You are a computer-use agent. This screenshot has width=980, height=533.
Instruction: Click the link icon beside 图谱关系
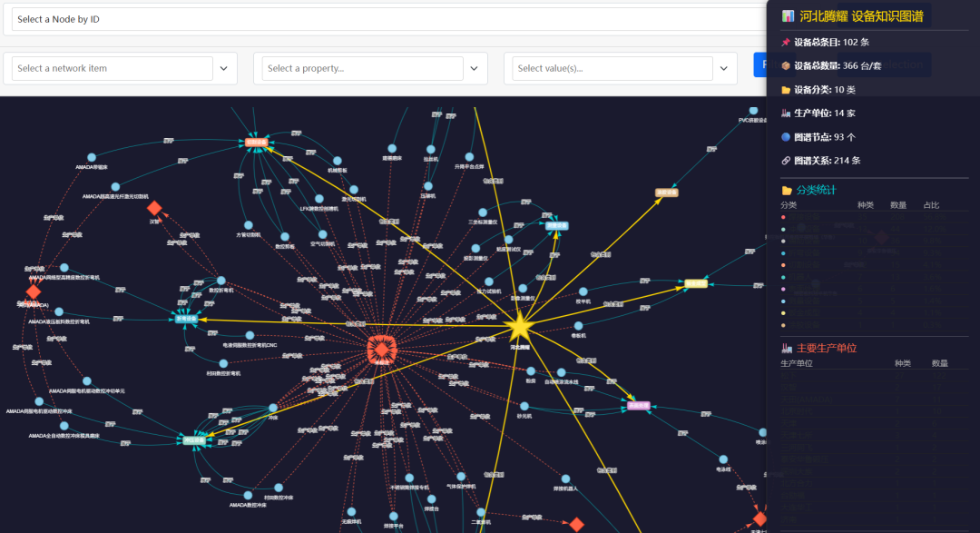coord(786,161)
